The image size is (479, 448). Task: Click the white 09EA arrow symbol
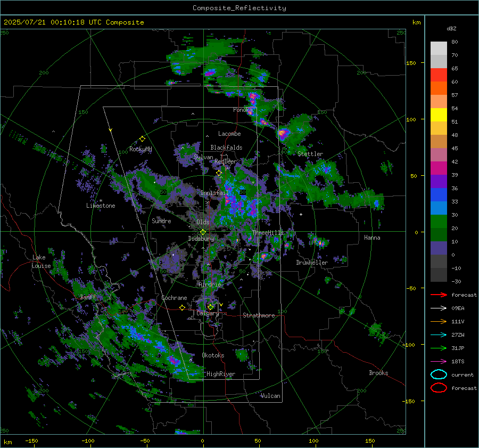click(x=439, y=308)
